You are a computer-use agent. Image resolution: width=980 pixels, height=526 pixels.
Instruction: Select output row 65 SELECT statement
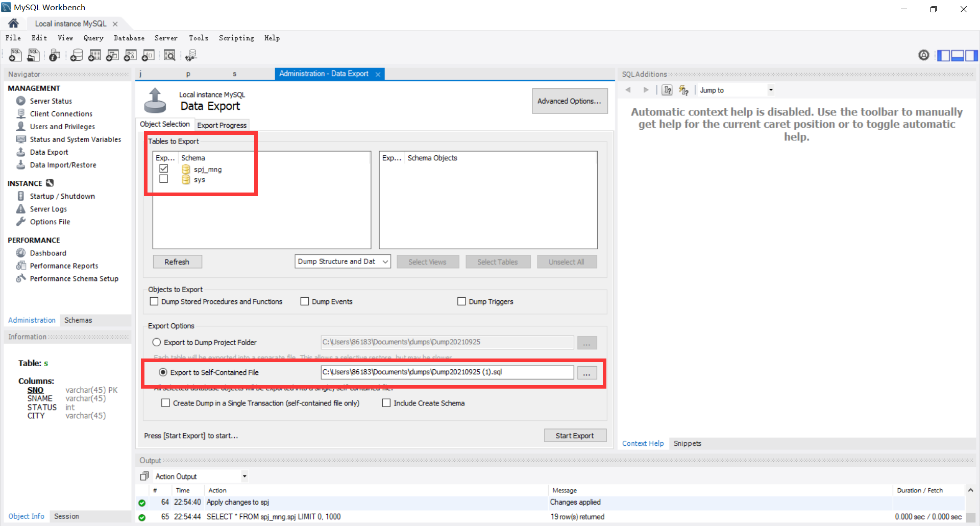550,517
